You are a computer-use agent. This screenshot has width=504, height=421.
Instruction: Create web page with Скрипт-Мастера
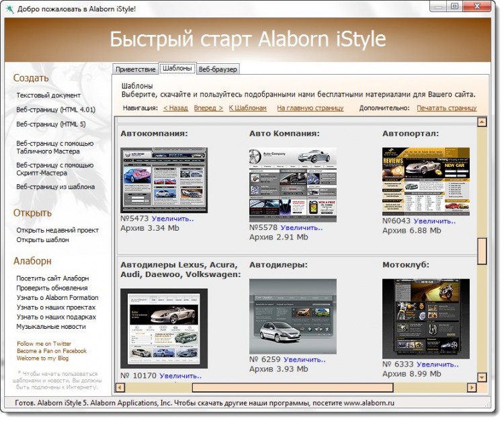point(55,169)
